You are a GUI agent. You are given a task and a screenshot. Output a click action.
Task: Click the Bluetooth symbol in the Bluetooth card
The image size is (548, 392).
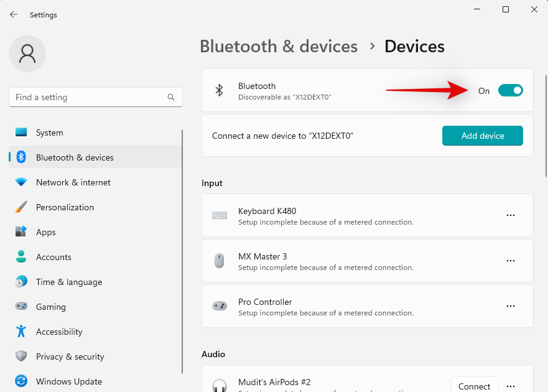click(219, 90)
